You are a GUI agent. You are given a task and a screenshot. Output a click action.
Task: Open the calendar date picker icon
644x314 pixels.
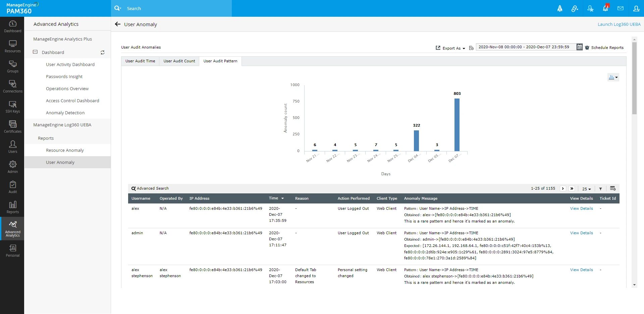pyautogui.click(x=579, y=47)
